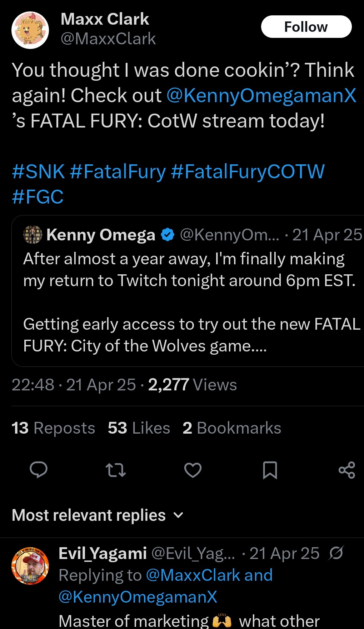Image resolution: width=364 pixels, height=629 pixels.
Task: Click the reply speech bubble icon
Action: (39, 470)
